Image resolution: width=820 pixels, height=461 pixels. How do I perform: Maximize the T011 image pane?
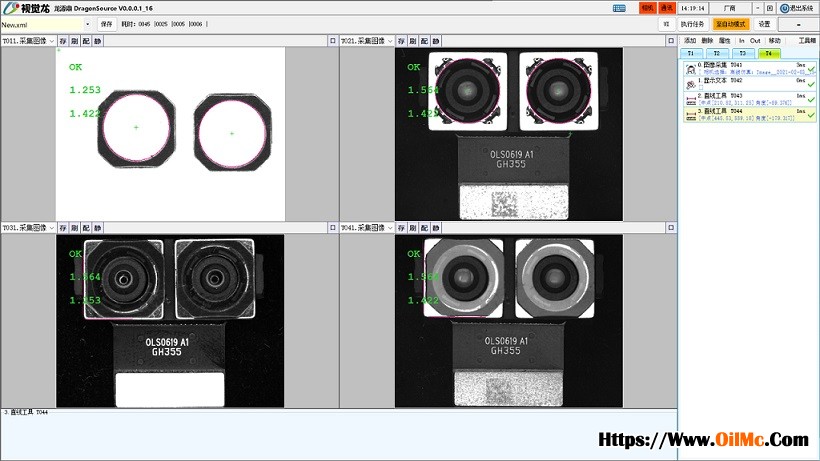(333, 41)
